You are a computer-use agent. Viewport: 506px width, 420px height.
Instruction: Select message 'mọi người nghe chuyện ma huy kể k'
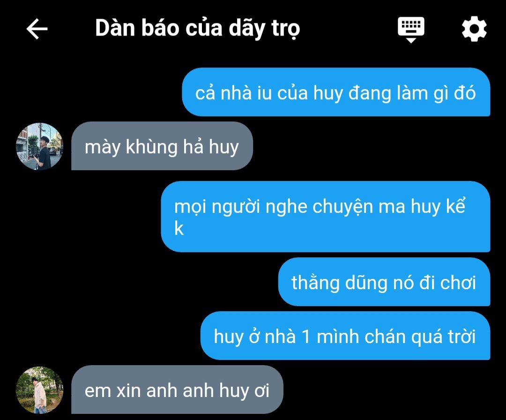326,217
